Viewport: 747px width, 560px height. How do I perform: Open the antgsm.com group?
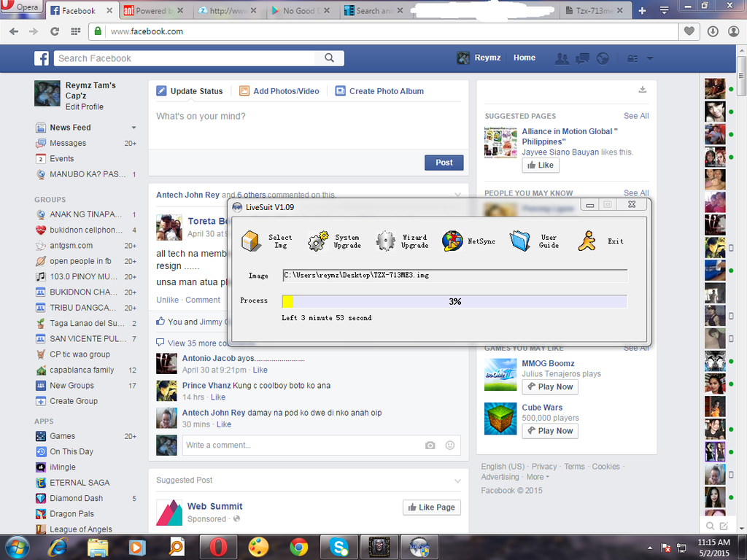[x=71, y=246]
